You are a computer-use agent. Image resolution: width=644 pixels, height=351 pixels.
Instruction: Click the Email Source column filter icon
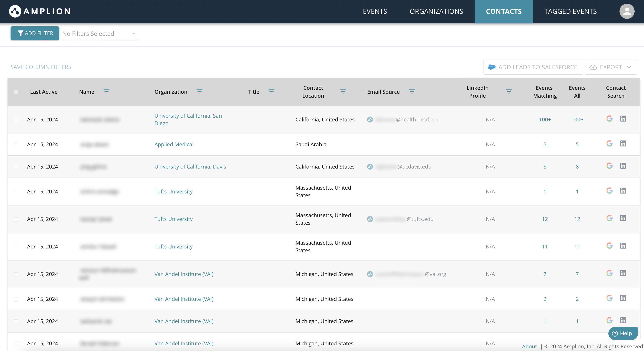[x=412, y=92]
